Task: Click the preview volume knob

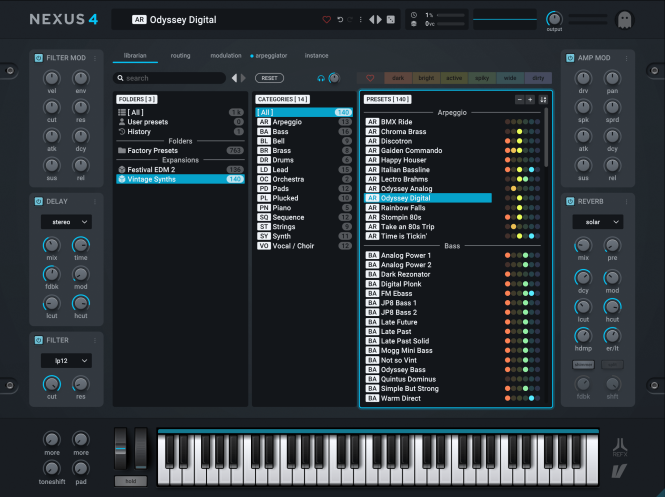Action: click(x=334, y=78)
